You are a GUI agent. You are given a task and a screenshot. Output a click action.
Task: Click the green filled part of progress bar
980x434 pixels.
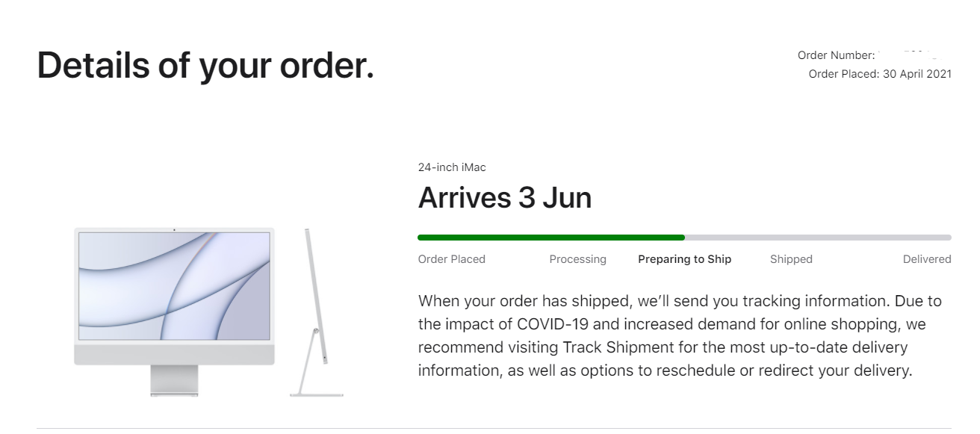(551, 238)
